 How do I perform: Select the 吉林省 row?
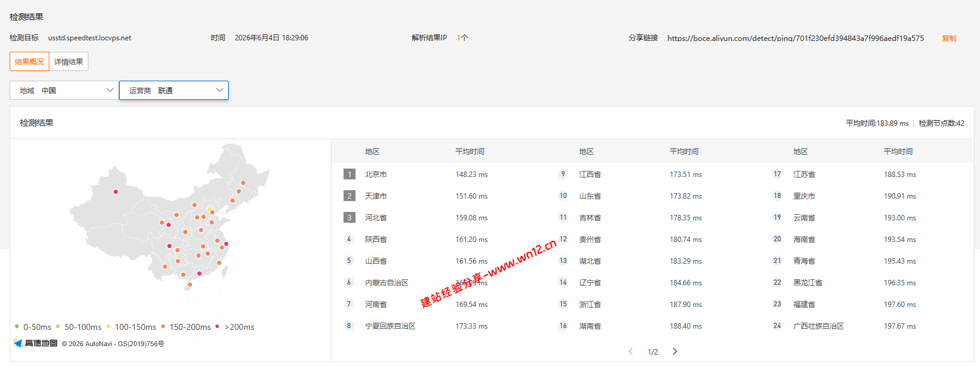pos(653,217)
